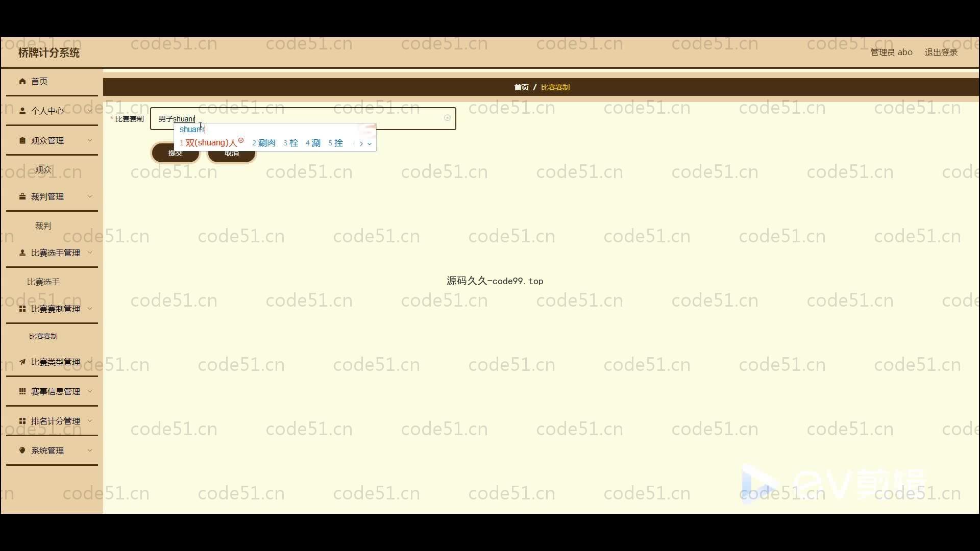Screen dimensions: 980x551
Task: Collapse the 比赛赛制管理 menu chevron
Action: coord(90,309)
